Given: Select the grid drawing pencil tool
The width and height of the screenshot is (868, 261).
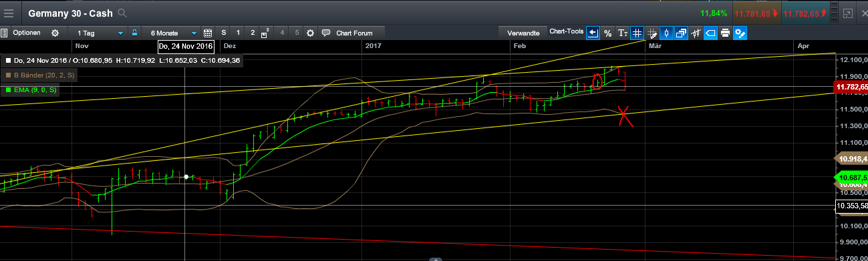Looking at the screenshot, I should pos(652,33).
